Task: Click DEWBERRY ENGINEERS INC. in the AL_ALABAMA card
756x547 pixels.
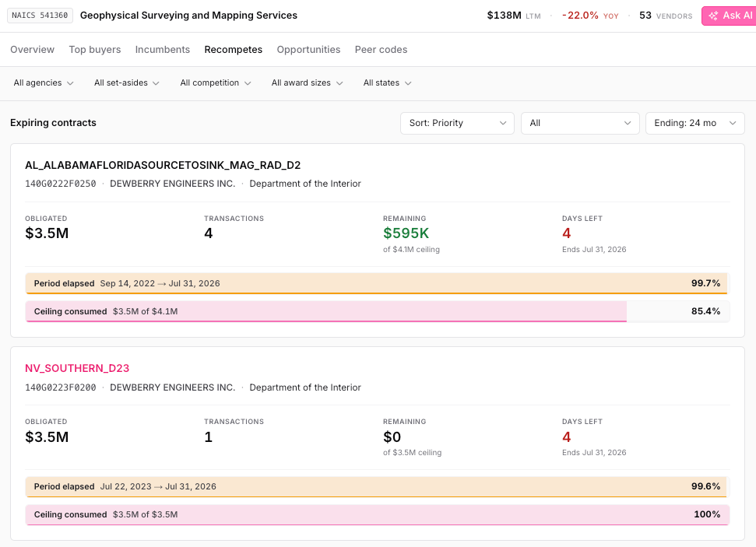Action: pyautogui.click(x=173, y=184)
